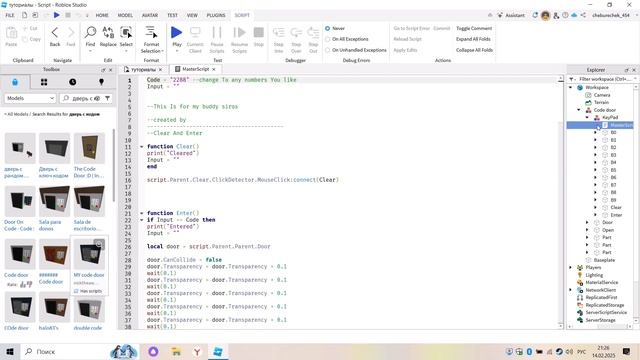Select Baseplate in Explorer tree
Image resolution: width=640 pixels, height=360 pixels.
pos(604,260)
